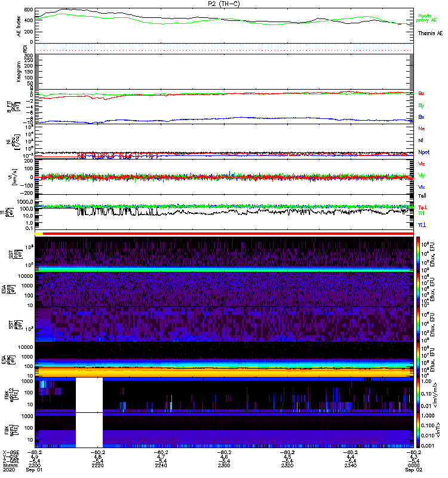The image size is (448, 478).
Task: Click the '600' tick on AE Index axis
Action: tap(29, 10)
